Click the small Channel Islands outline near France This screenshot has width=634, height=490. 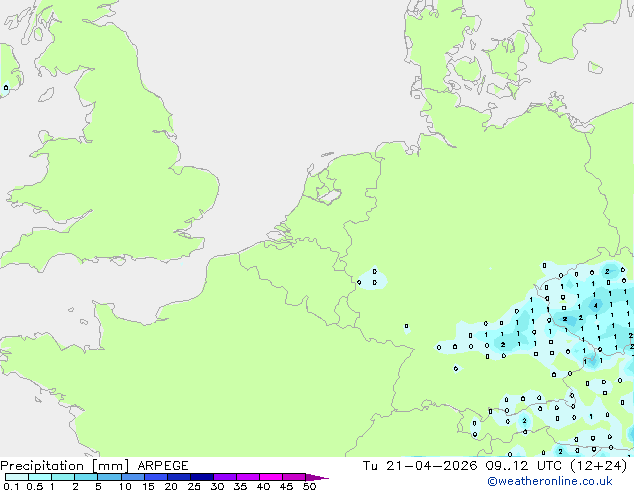tap(84, 322)
